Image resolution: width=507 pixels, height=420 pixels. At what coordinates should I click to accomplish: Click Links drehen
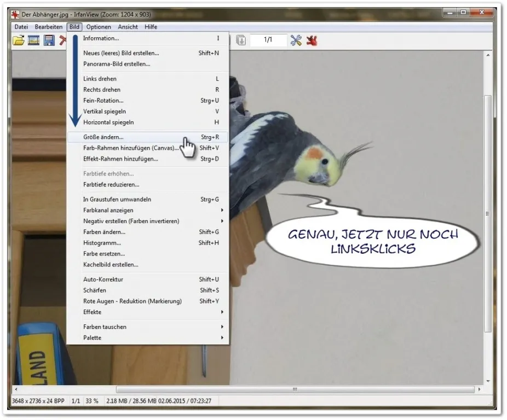tap(148, 79)
